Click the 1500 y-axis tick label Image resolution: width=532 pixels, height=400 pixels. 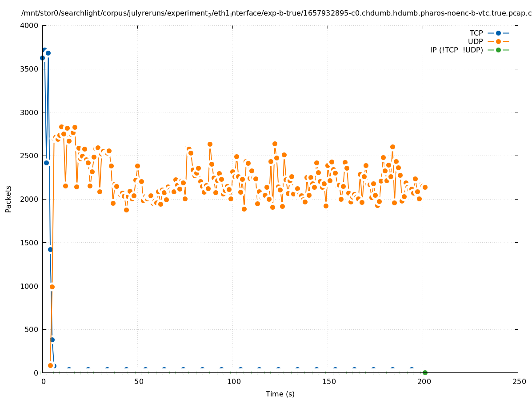pyautogui.click(x=30, y=243)
